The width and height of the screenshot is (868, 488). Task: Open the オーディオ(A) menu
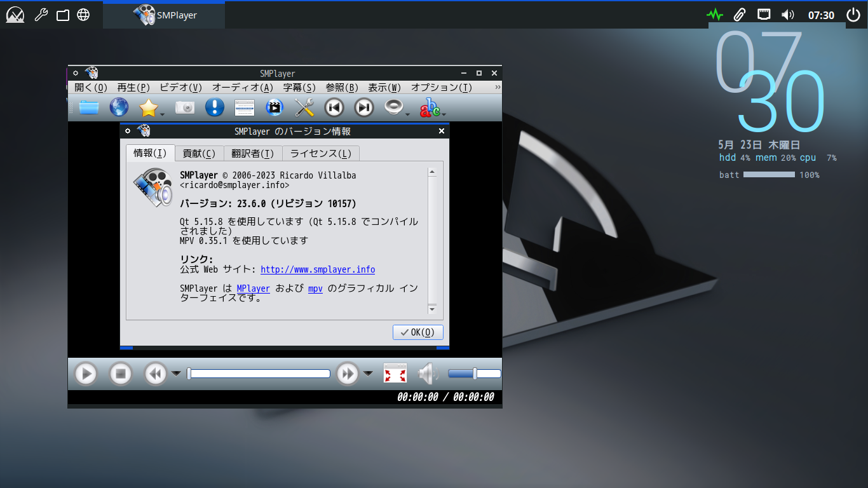coord(243,87)
